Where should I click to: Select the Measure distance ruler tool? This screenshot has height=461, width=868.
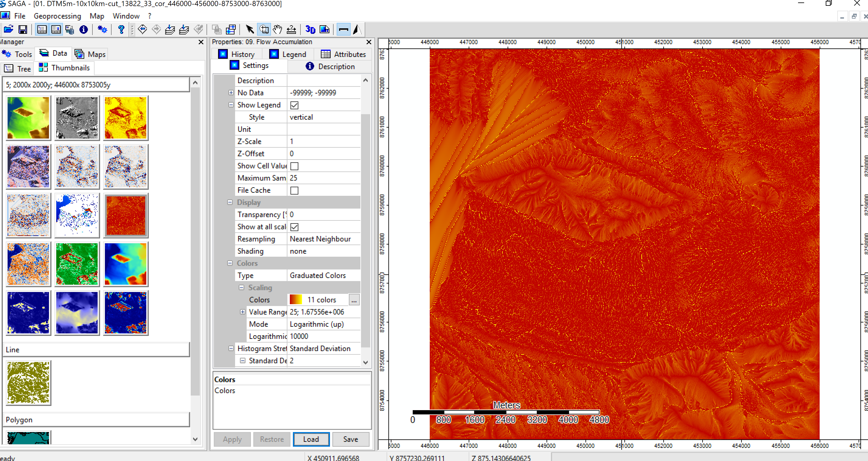[291, 30]
